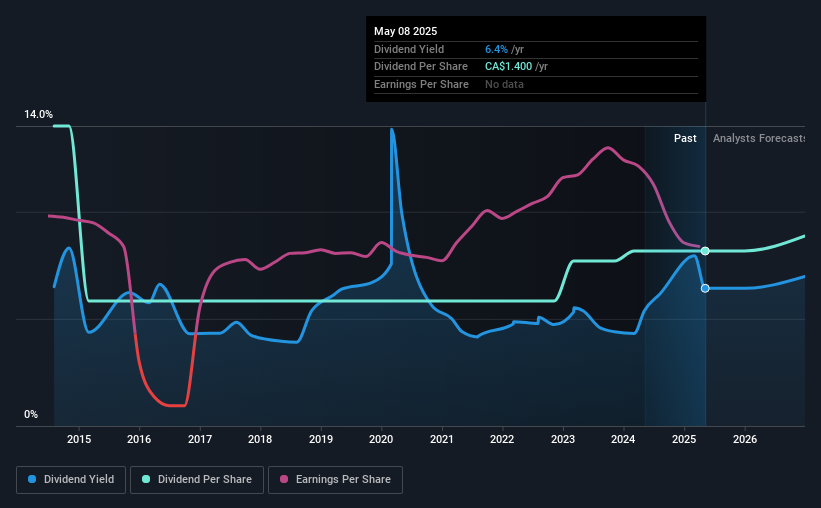Click the tooltip 'Earnings Per Share' row label

421,84
